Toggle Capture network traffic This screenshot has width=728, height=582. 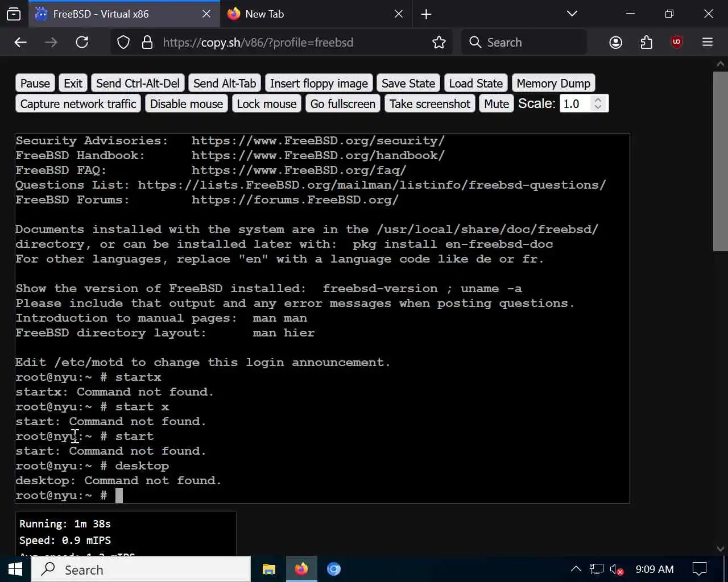(78, 104)
